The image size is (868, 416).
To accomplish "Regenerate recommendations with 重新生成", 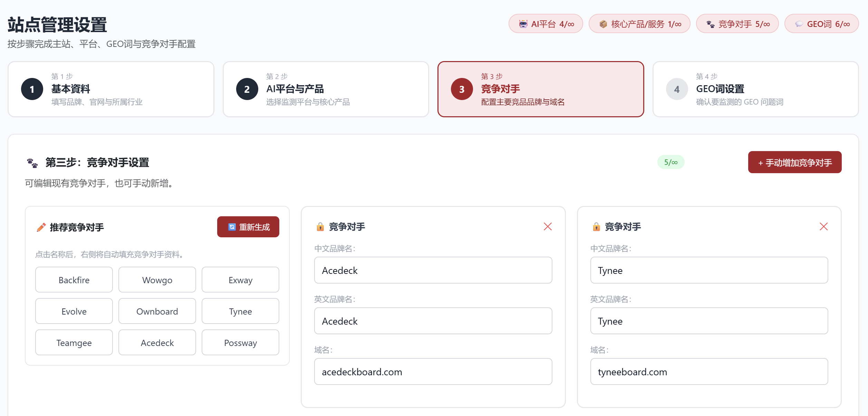I will [x=248, y=227].
